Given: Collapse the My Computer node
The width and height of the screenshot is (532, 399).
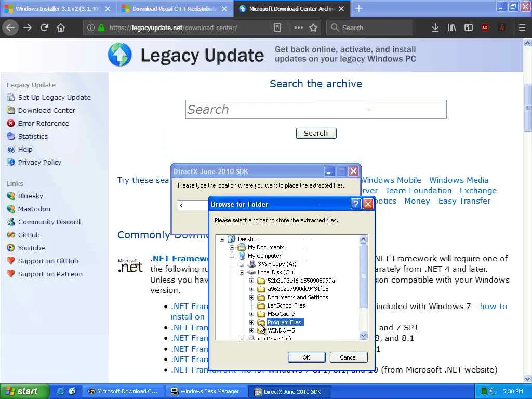Looking at the screenshot, I should [232, 256].
